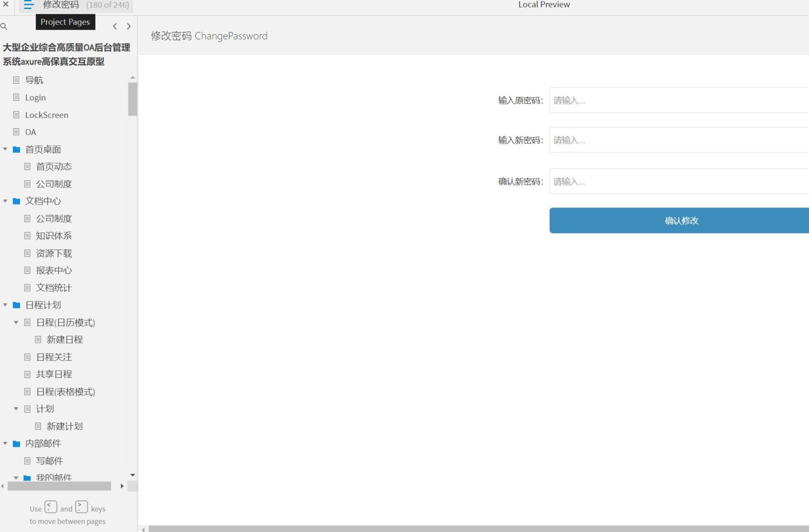Collapse the 日程计划 folder arrow
This screenshot has width=809, height=532.
point(5,305)
